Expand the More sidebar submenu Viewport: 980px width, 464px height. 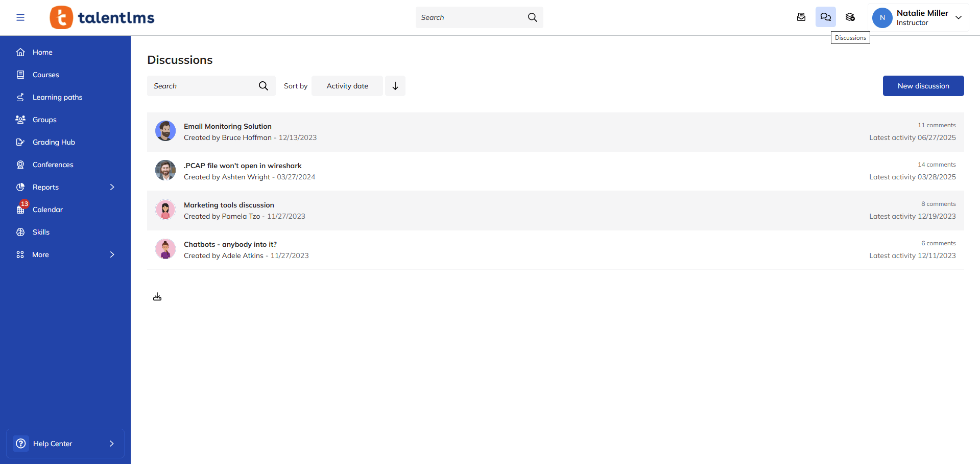pos(112,254)
